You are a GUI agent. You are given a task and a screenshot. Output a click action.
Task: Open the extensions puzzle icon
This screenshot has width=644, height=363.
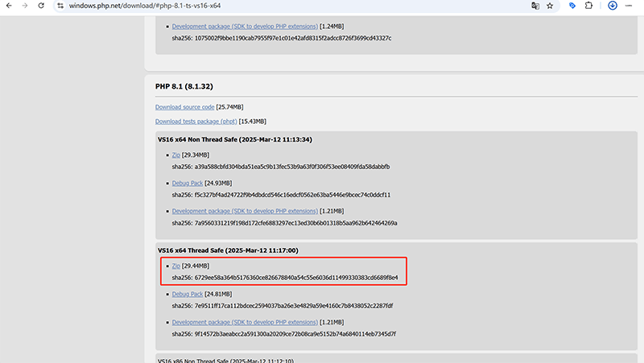click(588, 6)
